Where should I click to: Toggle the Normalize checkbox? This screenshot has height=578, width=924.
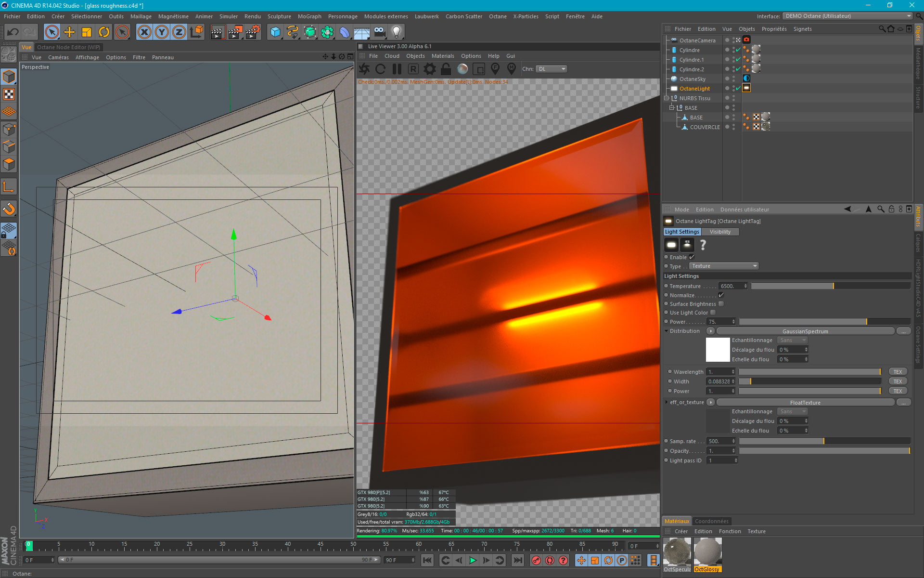tap(721, 295)
